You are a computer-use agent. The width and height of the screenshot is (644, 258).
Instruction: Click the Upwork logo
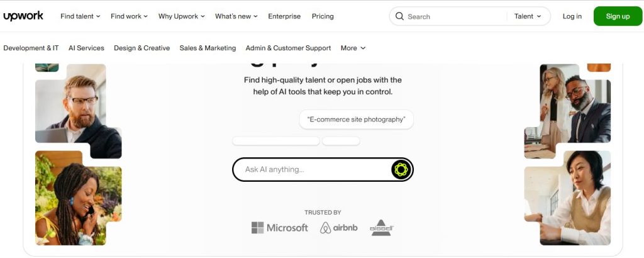click(23, 16)
